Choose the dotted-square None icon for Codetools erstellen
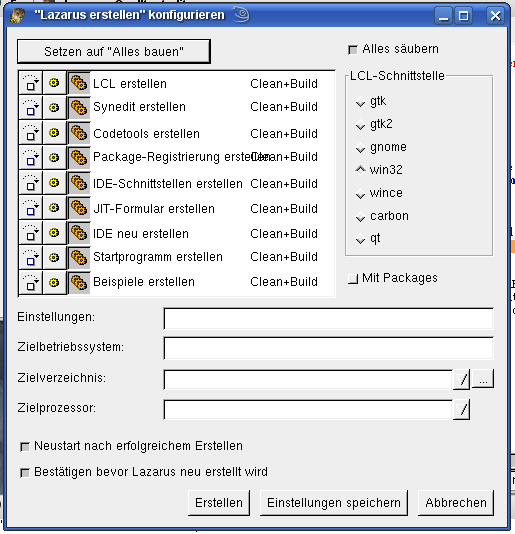The width and height of the screenshot is (515, 534). pyautogui.click(x=30, y=132)
